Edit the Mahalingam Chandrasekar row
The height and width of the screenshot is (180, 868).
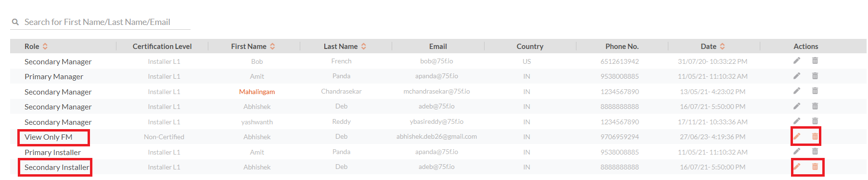[797, 91]
